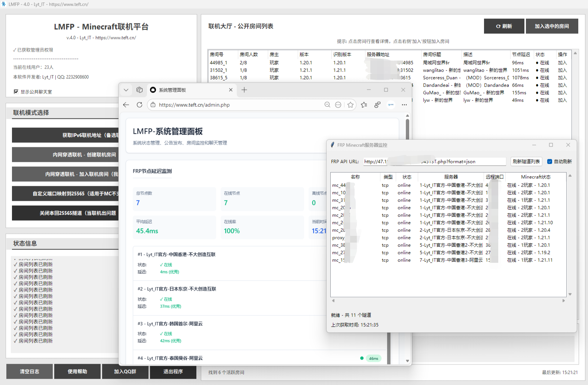
Task: Click the browser back arrow
Action: click(126, 105)
